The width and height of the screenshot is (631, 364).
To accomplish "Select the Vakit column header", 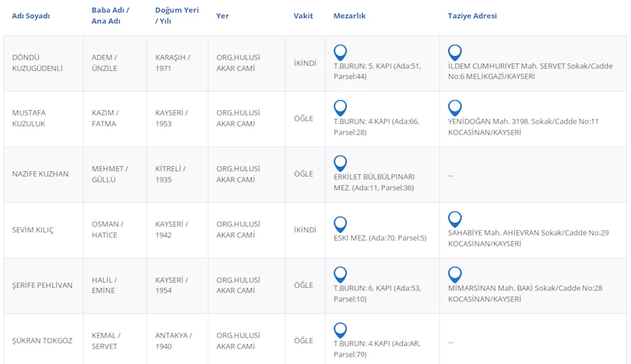I will tap(303, 16).
